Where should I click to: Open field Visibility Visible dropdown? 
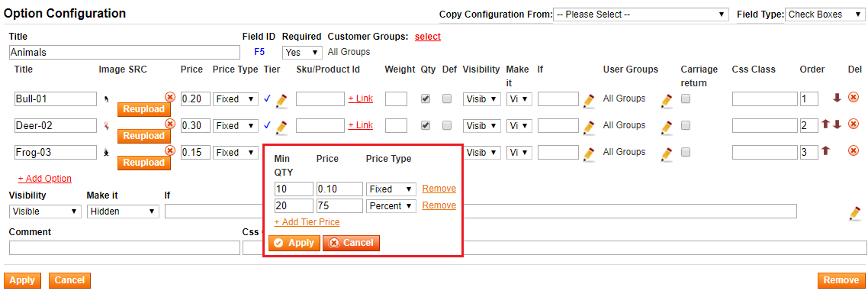coord(46,212)
